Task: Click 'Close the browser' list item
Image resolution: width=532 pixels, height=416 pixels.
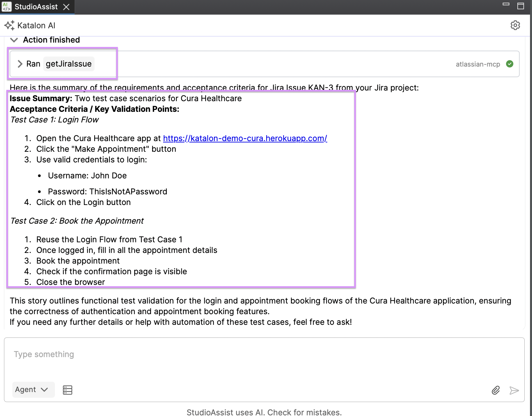Action: 71,282
